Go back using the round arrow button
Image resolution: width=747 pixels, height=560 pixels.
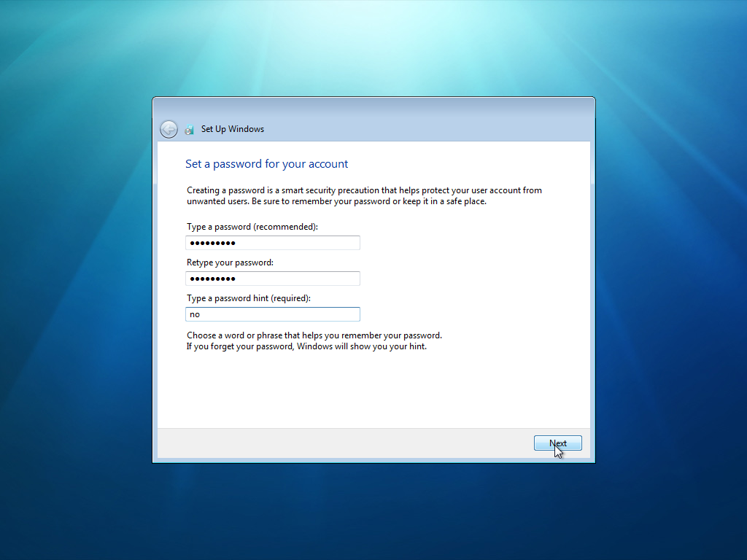(x=169, y=129)
